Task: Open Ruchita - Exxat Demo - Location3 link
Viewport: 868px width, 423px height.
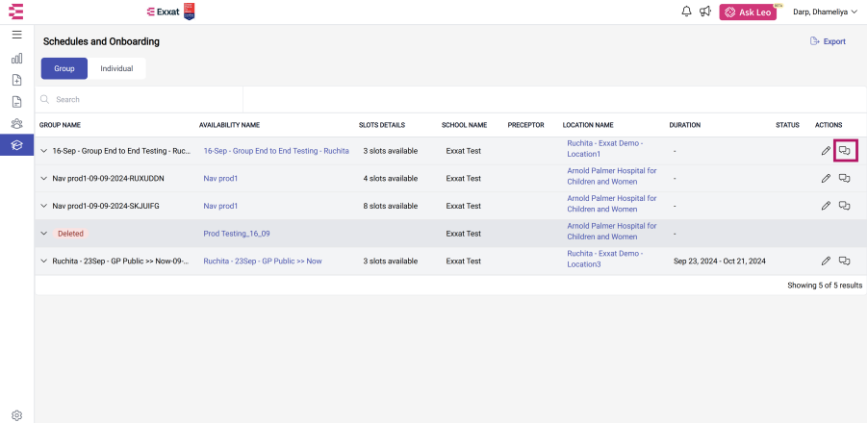Action: (604, 259)
